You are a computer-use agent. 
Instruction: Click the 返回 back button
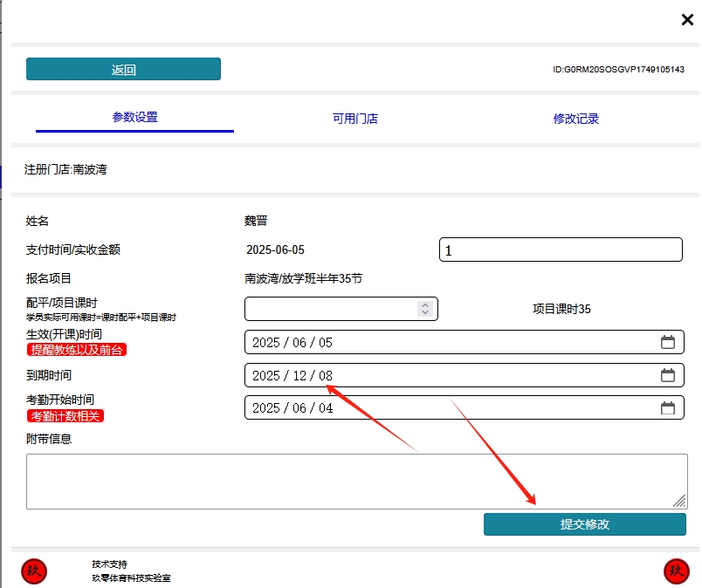click(123, 69)
